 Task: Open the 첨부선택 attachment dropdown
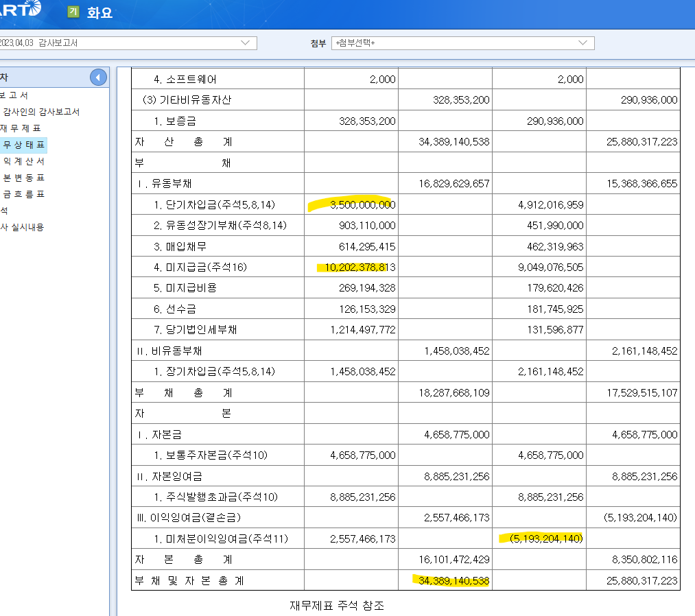coord(462,43)
